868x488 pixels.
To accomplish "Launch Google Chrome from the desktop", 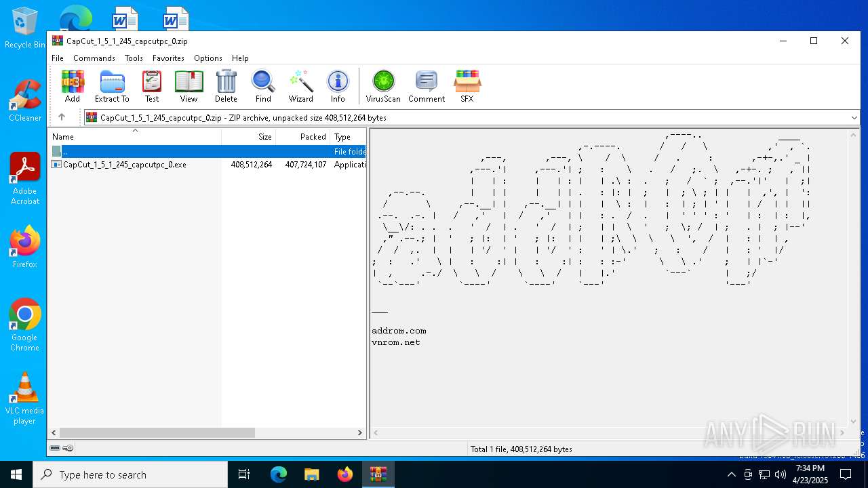I will coord(24,325).
